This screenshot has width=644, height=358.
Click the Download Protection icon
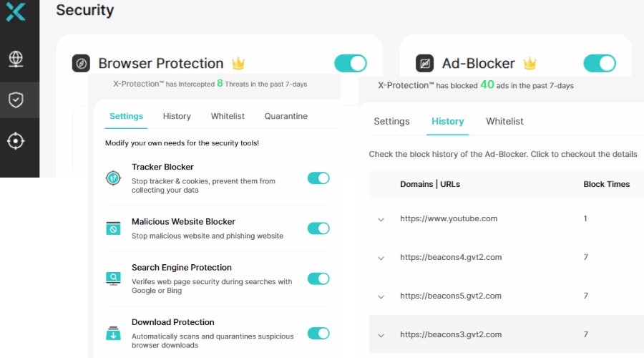[113, 333]
